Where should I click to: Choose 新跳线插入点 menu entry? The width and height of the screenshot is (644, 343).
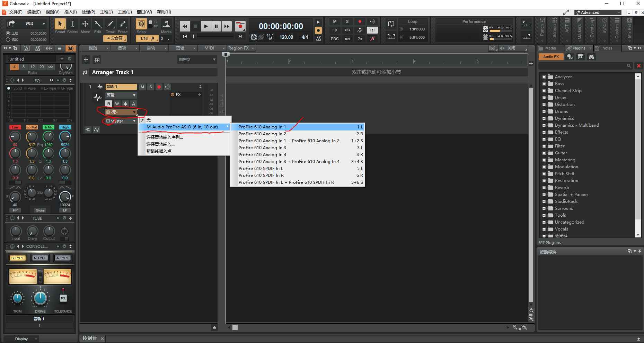click(184, 151)
